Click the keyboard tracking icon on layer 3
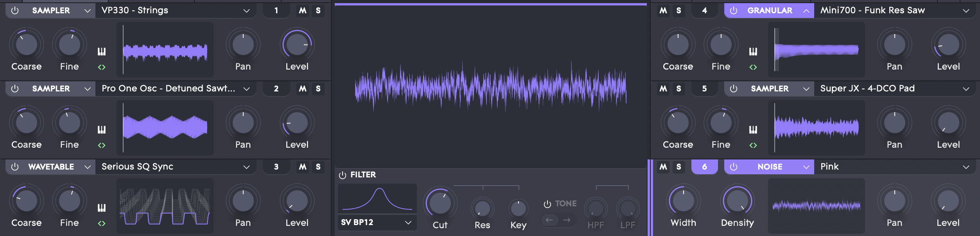This screenshot has width=980, height=236. [102, 208]
